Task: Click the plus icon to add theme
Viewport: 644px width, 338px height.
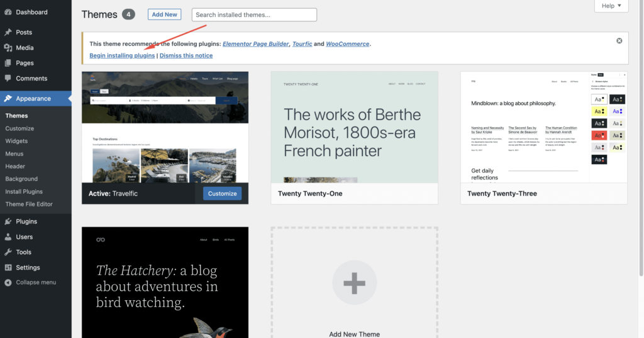Action: [354, 283]
